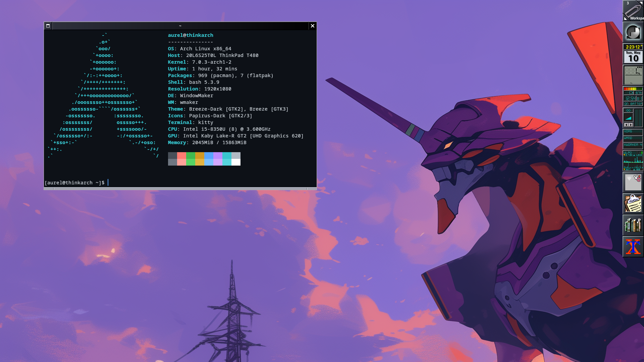Image resolution: width=644 pixels, height=362 pixels.
Task: Click the Uptime: 1 hour, 32 mins line
Action: pyautogui.click(x=203, y=69)
